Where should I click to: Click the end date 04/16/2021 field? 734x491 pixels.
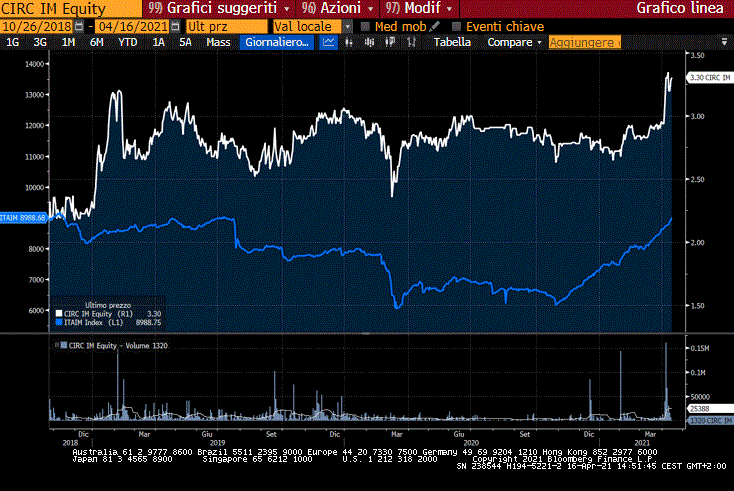click(x=133, y=27)
